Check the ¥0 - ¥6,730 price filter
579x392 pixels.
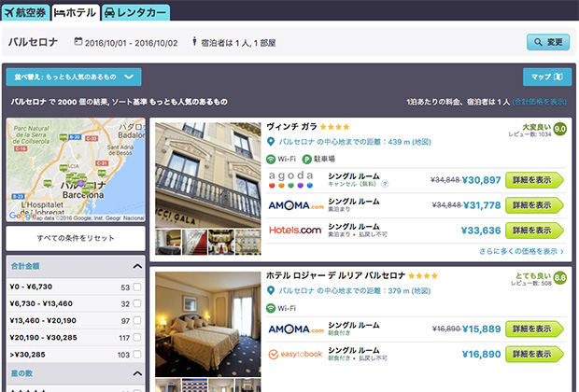coord(137,287)
